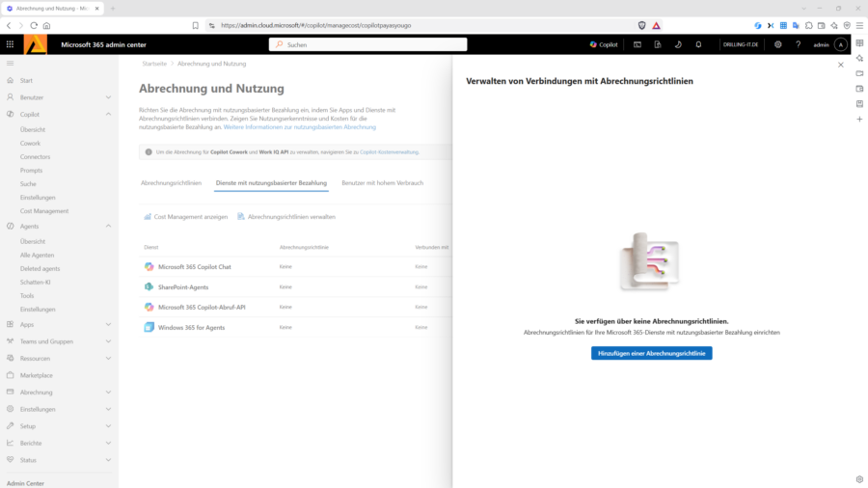Go back in browser

9,25
